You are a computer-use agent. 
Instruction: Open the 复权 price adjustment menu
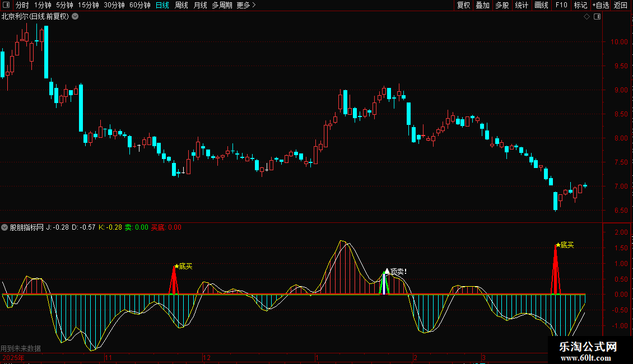[464, 5]
